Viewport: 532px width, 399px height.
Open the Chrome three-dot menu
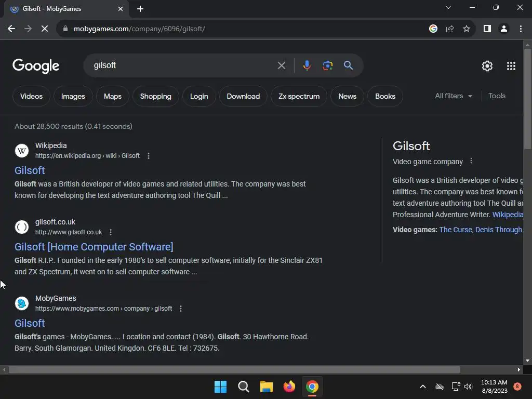pos(521,29)
